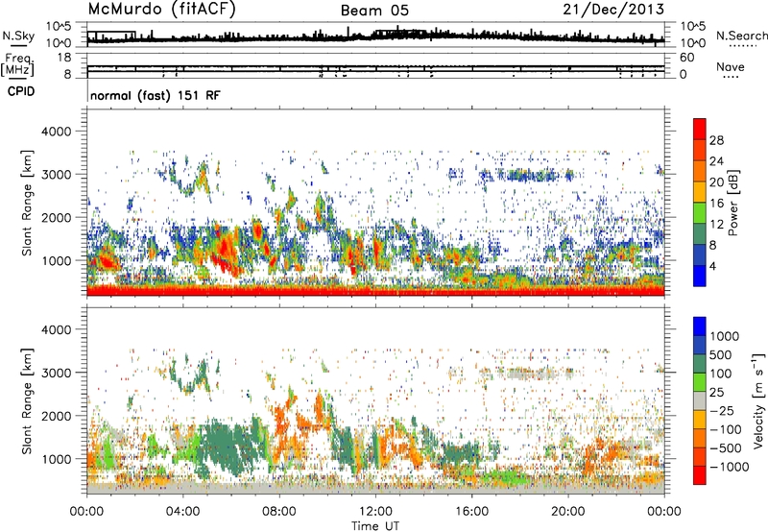768x532 pixels.
Task: Select the "20:00" time tick label
Action: [x=567, y=512]
